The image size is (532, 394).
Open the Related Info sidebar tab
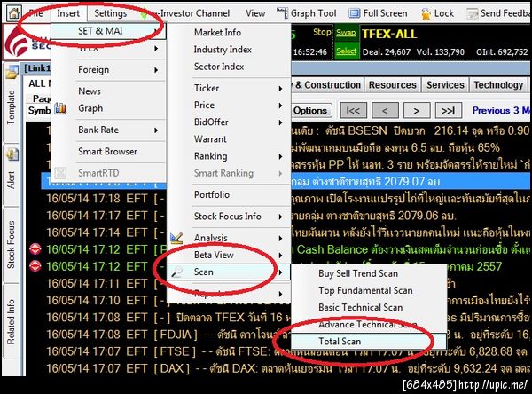pyautogui.click(x=11, y=321)
